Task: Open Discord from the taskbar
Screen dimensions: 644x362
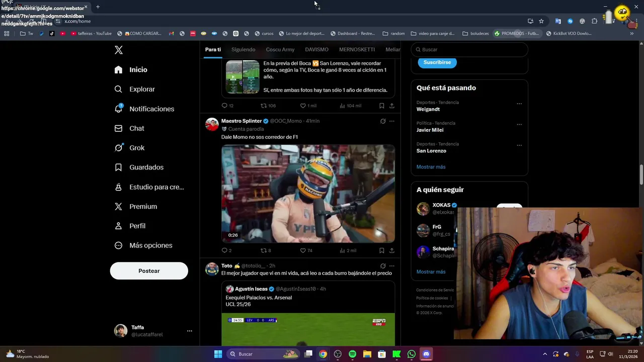Action: pos(426,354)
